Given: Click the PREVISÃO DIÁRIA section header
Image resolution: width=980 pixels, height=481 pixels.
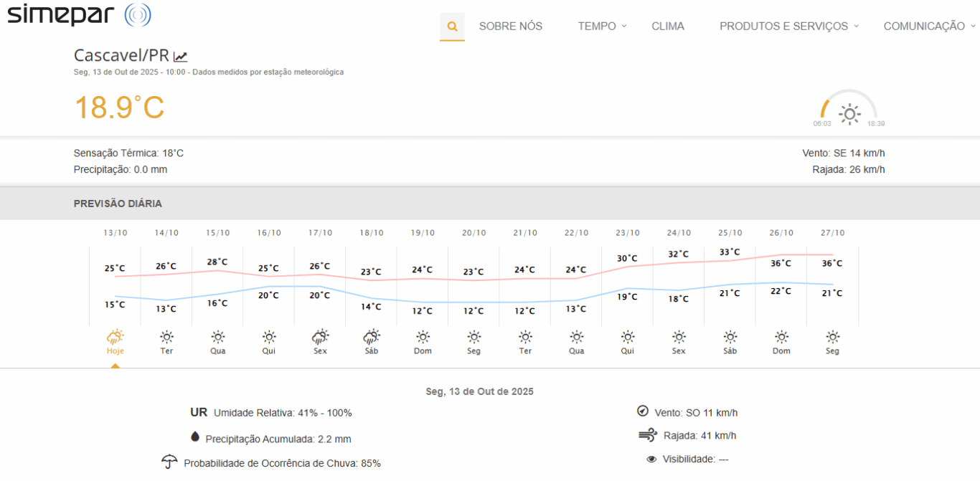Looking at the screenshot, I should click(x=118, y=204).
